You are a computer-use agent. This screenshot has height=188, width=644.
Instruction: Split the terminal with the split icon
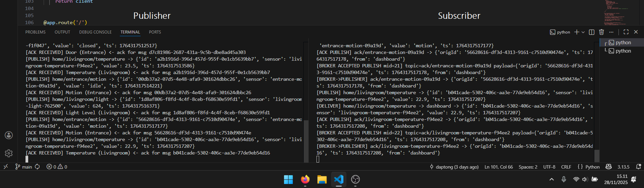592,32
